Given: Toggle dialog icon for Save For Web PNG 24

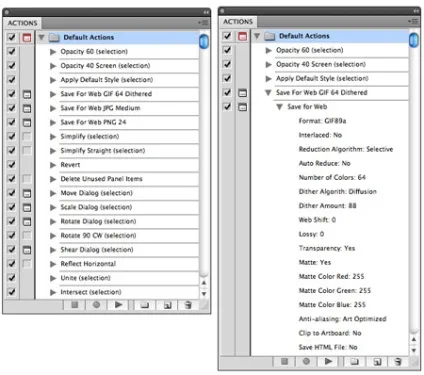Looking at the screenshot, I should 27,122.
